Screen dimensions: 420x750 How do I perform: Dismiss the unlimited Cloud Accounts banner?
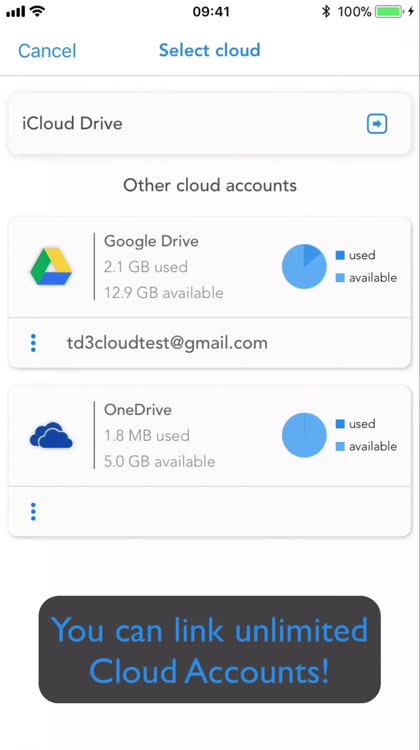(210, 650)
